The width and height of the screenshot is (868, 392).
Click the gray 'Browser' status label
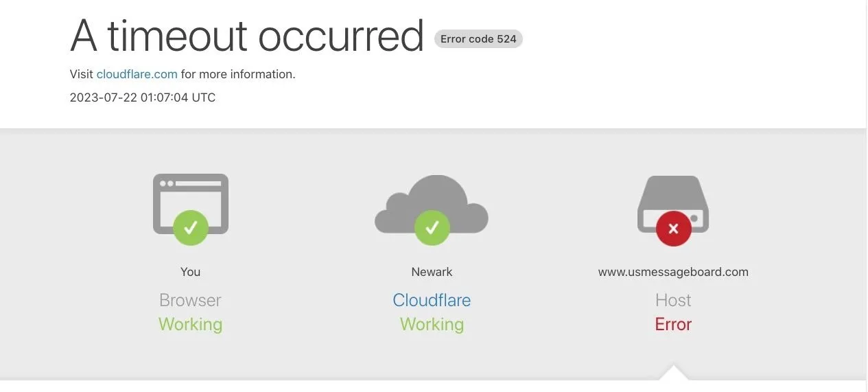191,300
